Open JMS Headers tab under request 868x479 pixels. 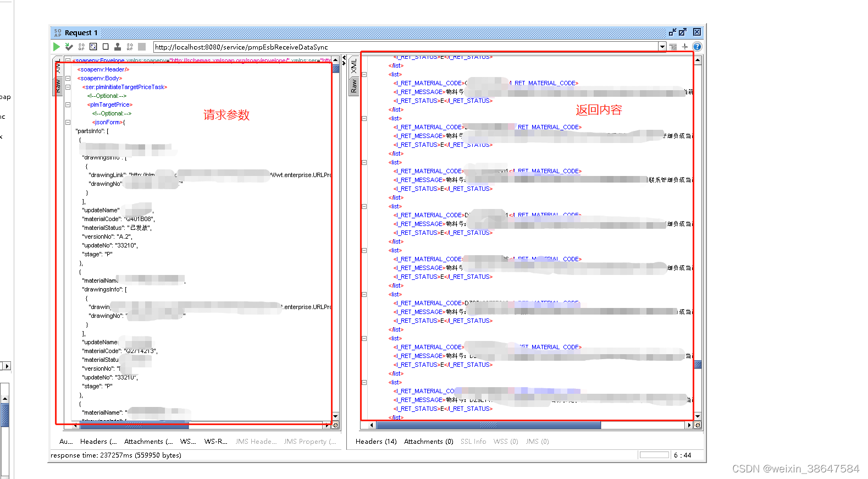(256, 441)
